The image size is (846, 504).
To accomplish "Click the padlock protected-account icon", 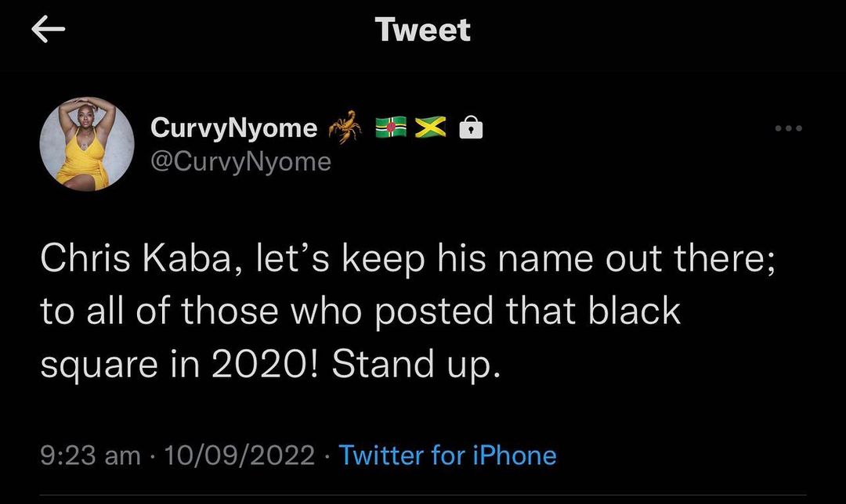I will (471, 128).
